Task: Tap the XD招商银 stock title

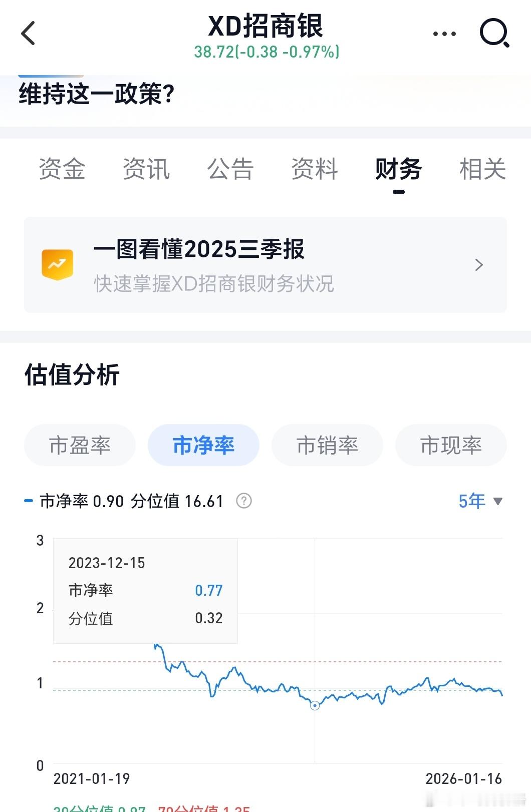Action: click(266, 26)
